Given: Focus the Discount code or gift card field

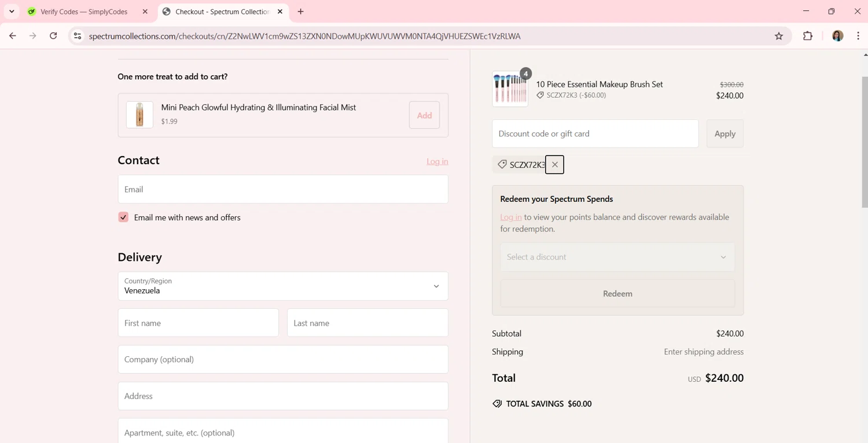Looking at the screenshot, I should (595, 134).
